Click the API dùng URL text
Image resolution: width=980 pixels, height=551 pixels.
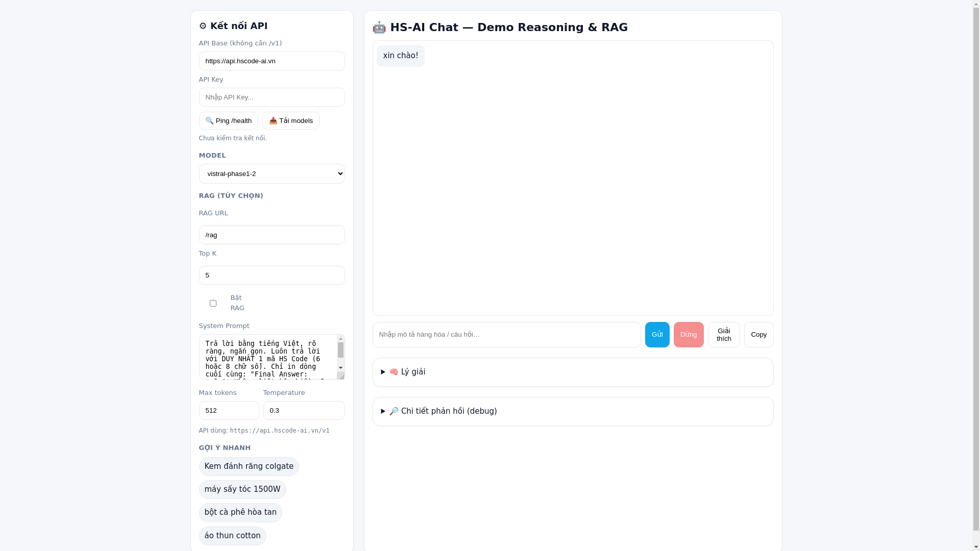click(x=280, y=431)
